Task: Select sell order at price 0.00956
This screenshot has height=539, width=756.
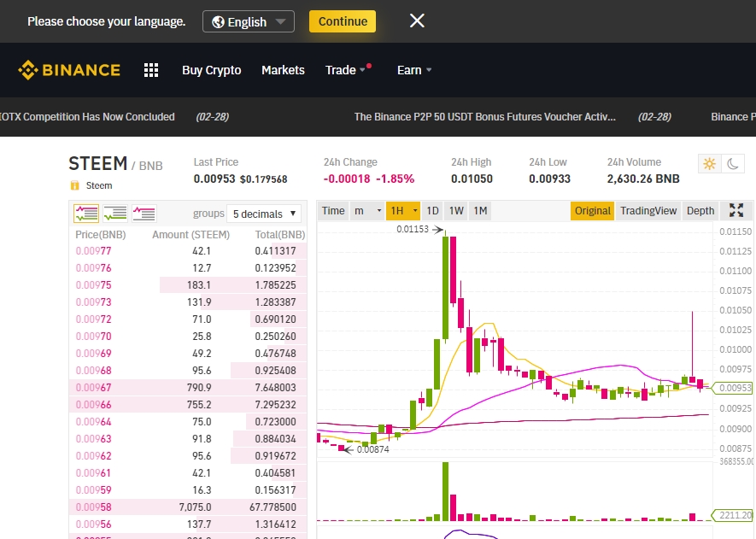Action: (188, 524)
